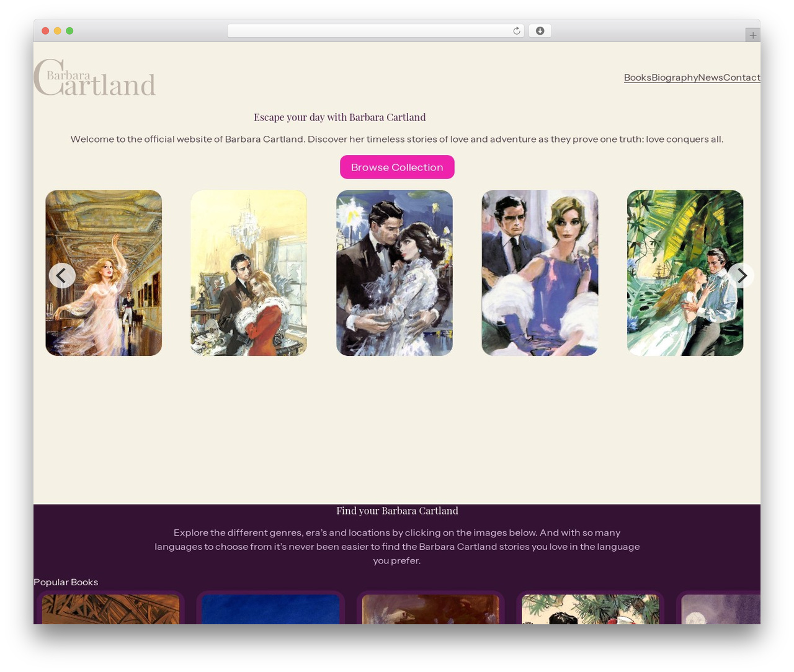Navigate to the Contact page
Image resolution: width=794 pixels, height=672 pixels.
[x=741, y=77]
